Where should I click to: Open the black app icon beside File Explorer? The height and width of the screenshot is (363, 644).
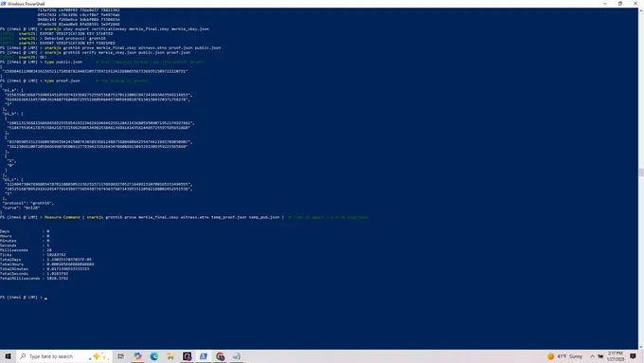point(187,356)
